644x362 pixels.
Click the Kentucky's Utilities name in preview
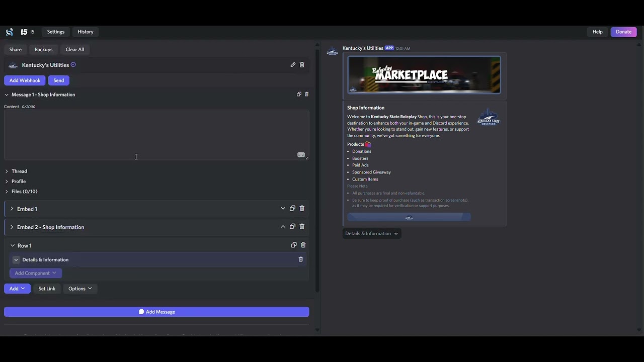(x=363, y=48)
